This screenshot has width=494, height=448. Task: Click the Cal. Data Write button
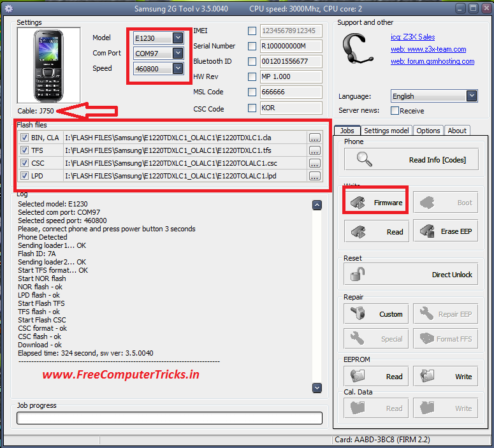[445, 408]
